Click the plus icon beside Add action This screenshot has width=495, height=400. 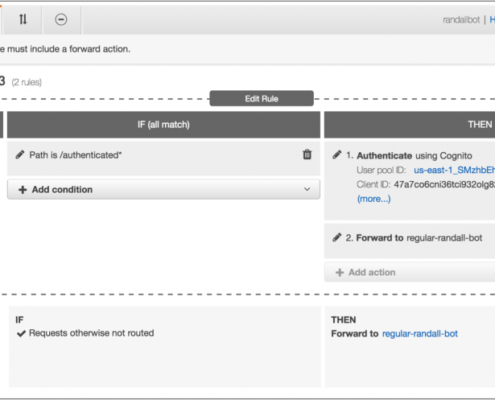[339, 272]
